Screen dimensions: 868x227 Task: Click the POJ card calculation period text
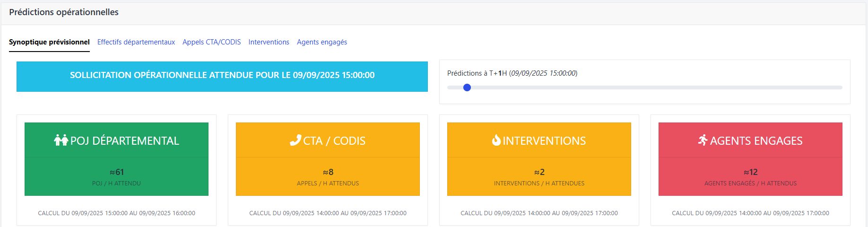click(116, 213)
